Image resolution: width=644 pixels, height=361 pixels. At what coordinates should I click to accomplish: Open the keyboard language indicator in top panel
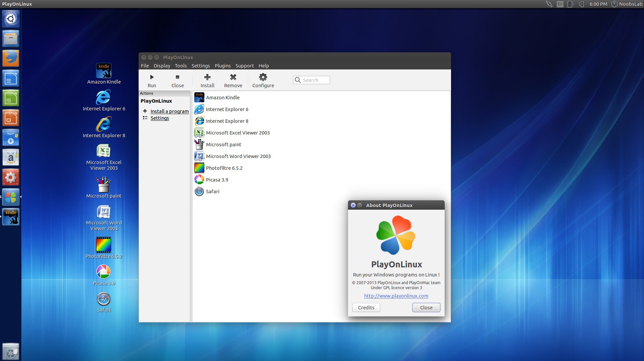coord(560,4)
